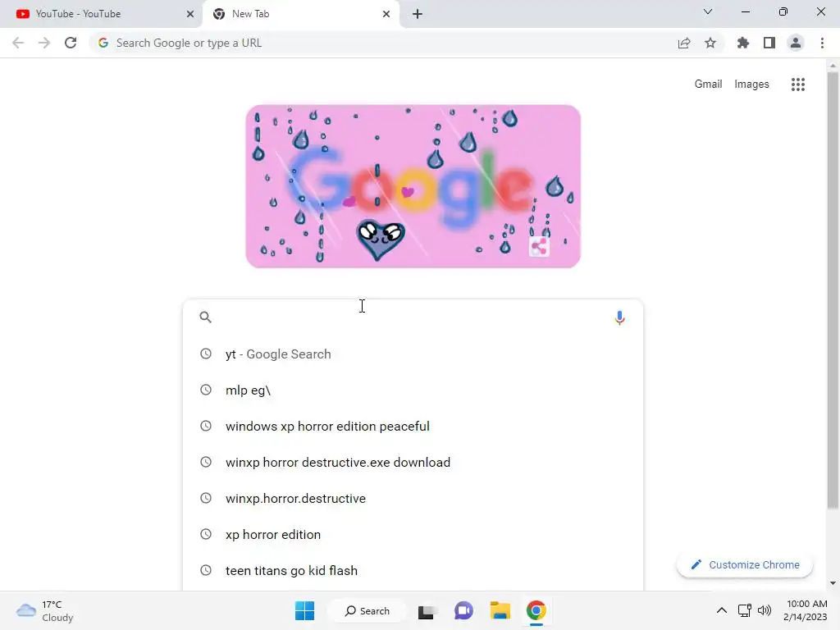The width and height of the screenshot is (840, 630).
Task: Open File Explorer from the taskbar
Action: 500,610
